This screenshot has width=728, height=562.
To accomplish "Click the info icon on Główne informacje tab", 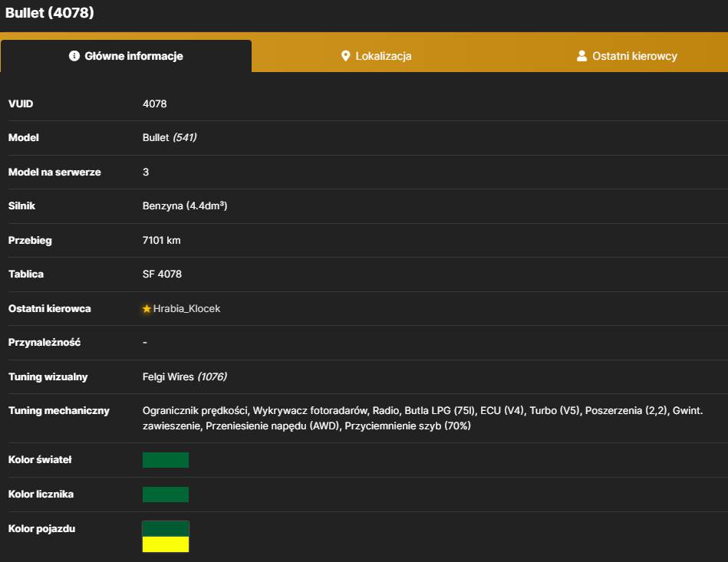I will 74,56.
